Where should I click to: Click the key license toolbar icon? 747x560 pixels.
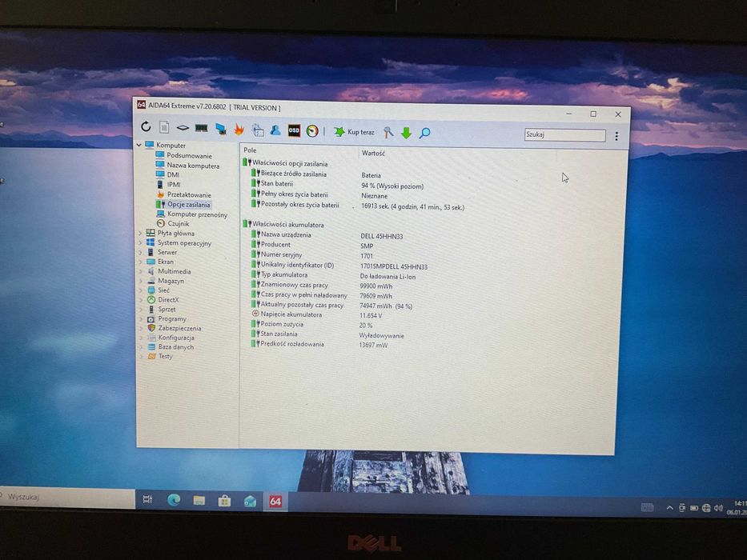click(x=388, y=132)
